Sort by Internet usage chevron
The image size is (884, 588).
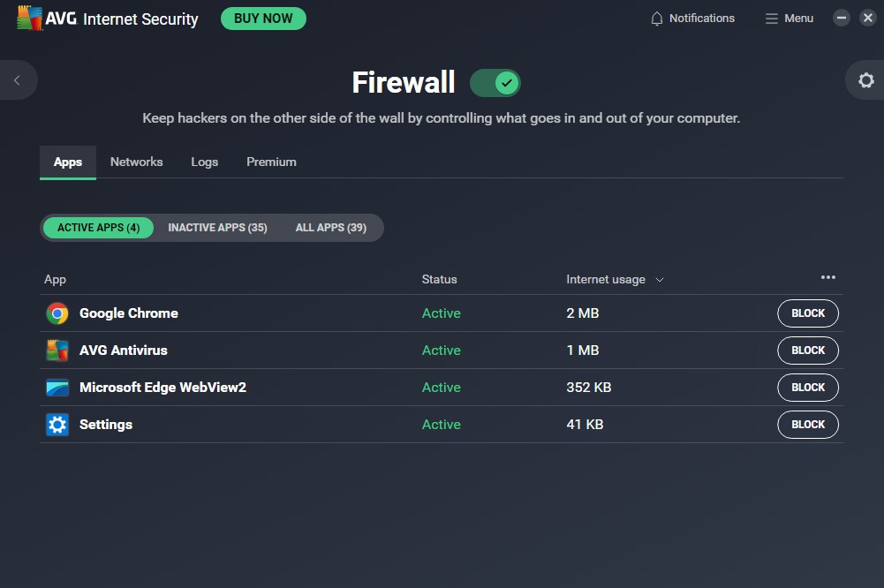(660, 280)
